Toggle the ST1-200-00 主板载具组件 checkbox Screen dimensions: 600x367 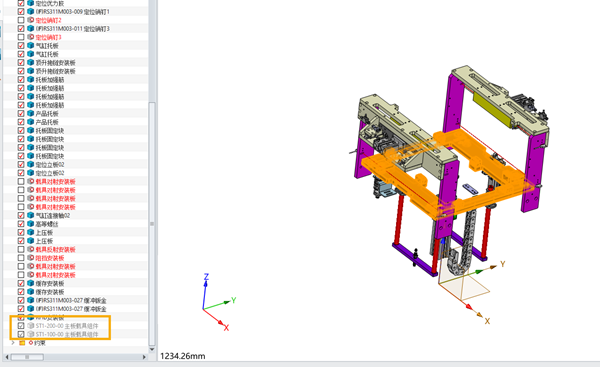coord(21,326)
